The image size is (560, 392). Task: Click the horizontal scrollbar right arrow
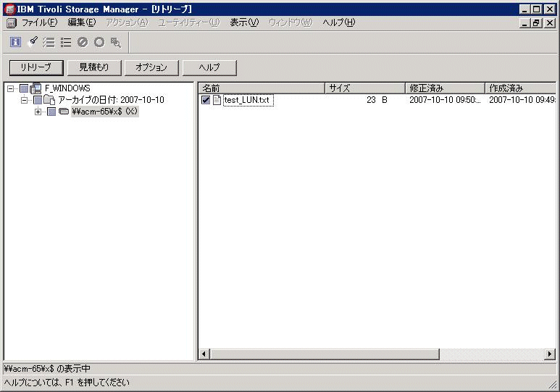[550, 354]
